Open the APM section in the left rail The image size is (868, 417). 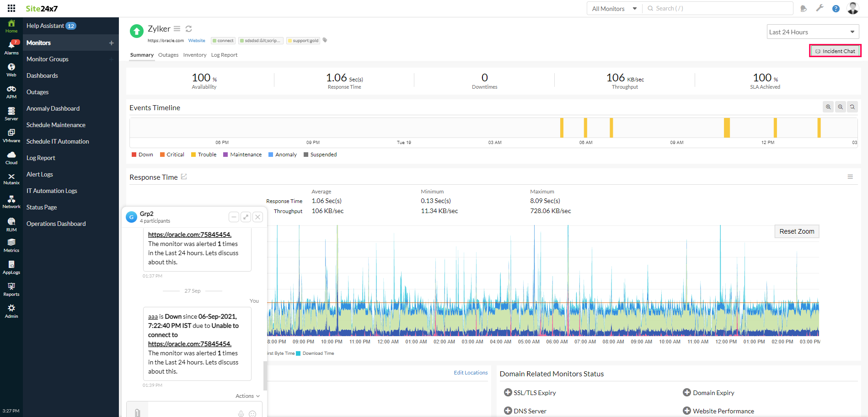(11, 92)
